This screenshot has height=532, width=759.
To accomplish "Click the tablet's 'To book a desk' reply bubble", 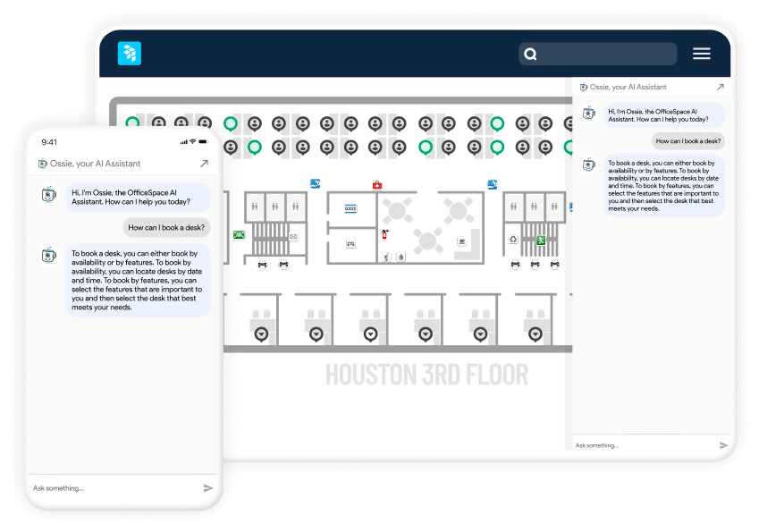I will tap(664, 186).
